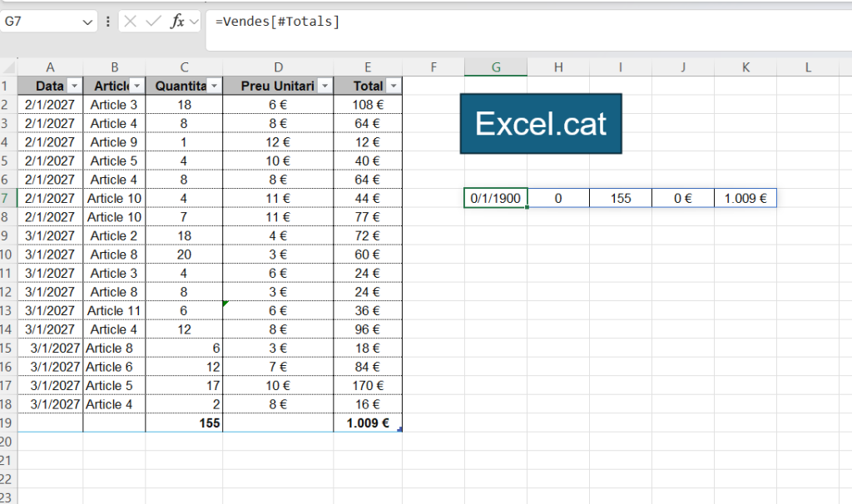Select the 72 € total cell
This screenshot has width=852, height=504.
point(368,235)
